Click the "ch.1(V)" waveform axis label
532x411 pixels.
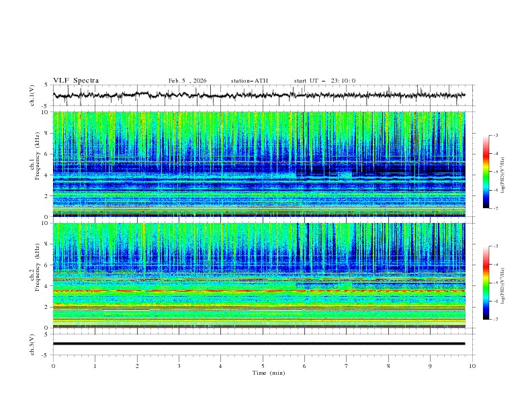click(x=32, y=95)
